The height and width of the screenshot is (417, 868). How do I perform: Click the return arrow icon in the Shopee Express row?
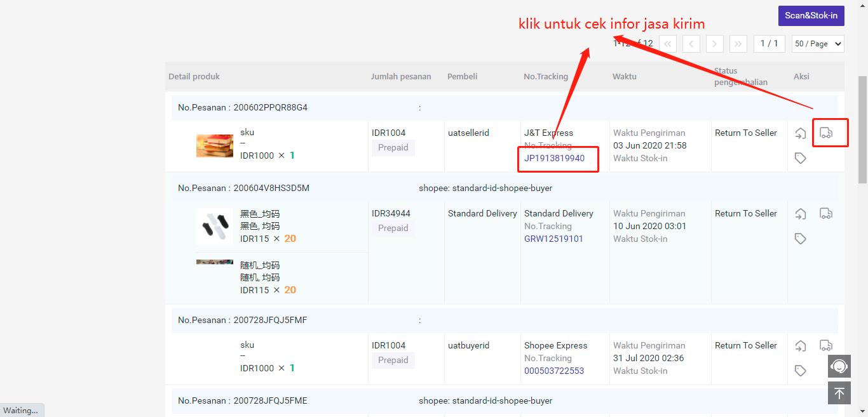click(801, 346)
